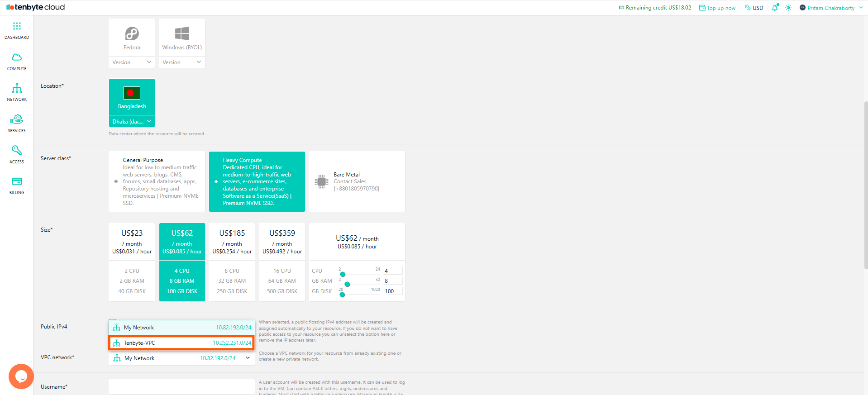Open the Compute cloud icon

pos(17,57)
